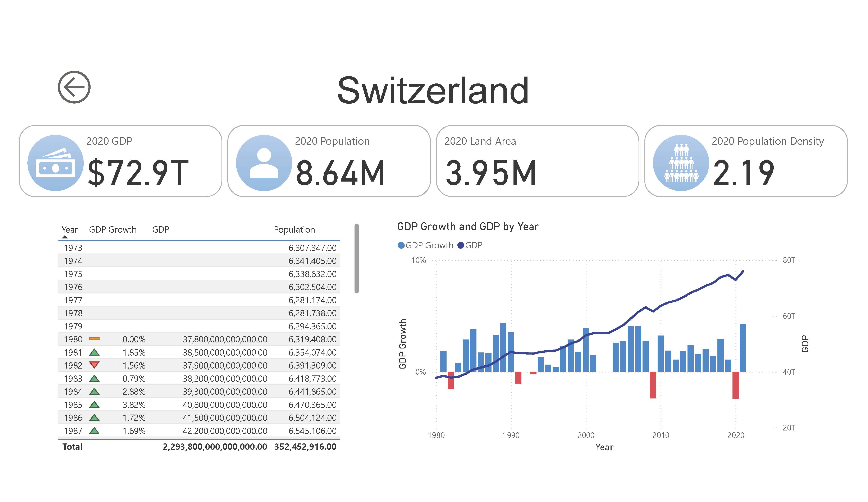The image size is (868, 502).
Task: Click the people pyramid Population Density icon
Action: click(681, 163)
